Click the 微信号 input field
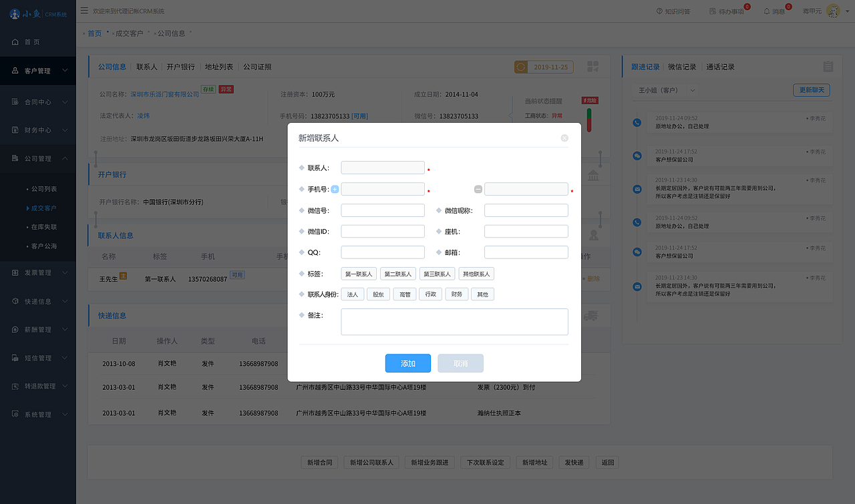 tap(383, 211)
